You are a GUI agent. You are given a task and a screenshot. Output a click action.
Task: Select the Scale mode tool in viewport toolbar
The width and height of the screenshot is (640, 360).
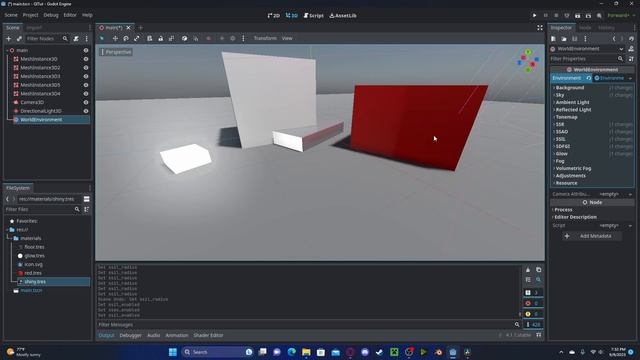(x=137, y=38)
